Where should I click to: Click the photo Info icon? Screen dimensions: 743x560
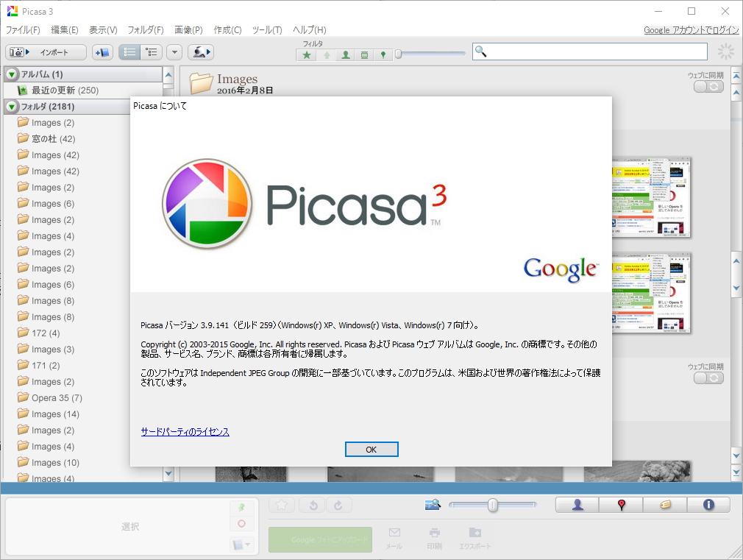(x=708, y=505)
